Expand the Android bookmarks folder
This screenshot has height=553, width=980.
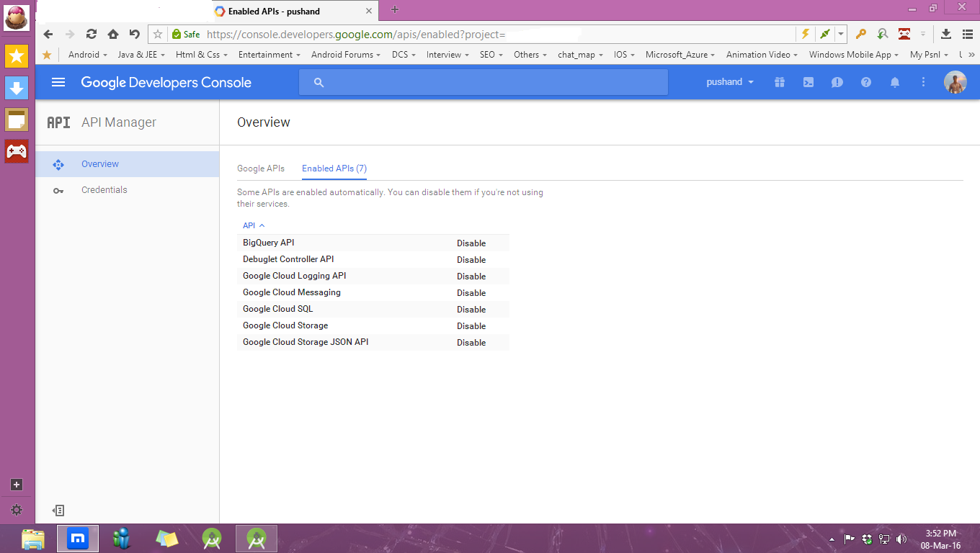coord(88,55)
